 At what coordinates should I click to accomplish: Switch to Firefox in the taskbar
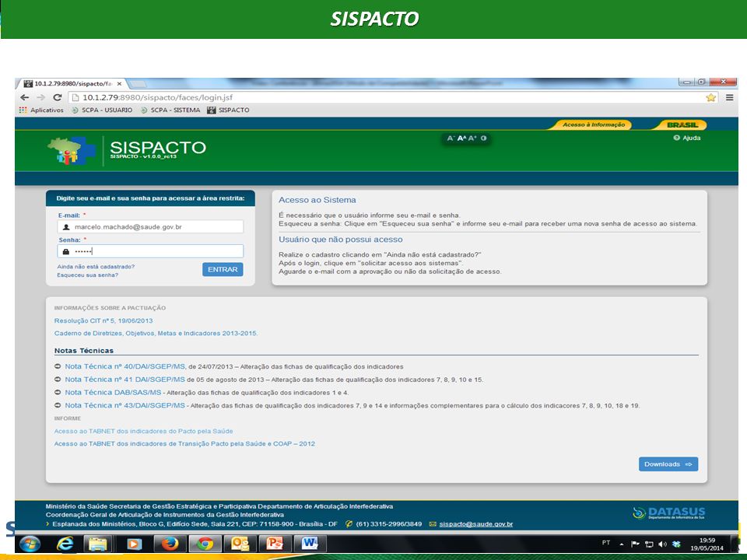pyautogui.click(x=170, y=544)
